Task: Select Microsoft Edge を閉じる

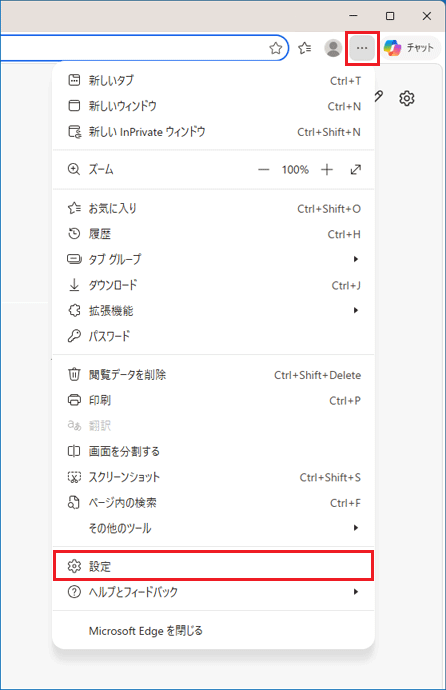Action: click(x=214, y=631)
